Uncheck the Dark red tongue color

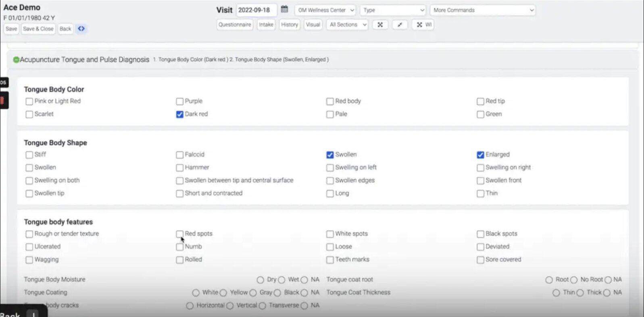point(180,114)
